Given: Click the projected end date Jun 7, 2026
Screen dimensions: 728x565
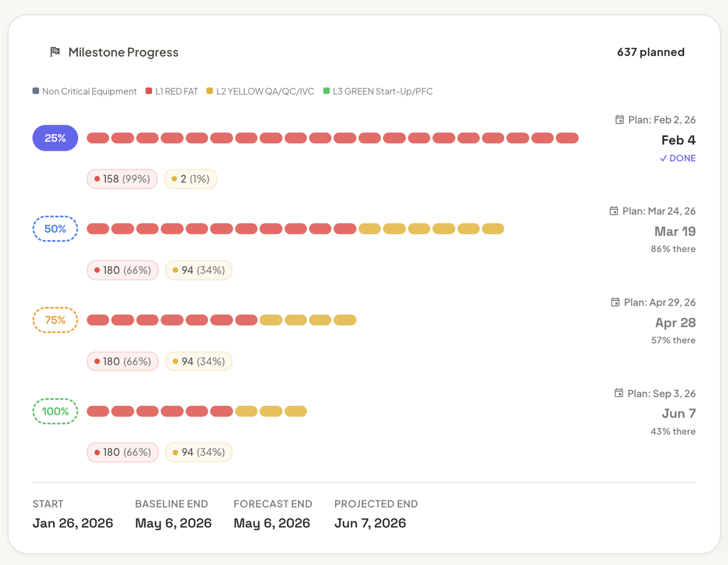Looking at the screenshot, I should [x=370, y=523].
